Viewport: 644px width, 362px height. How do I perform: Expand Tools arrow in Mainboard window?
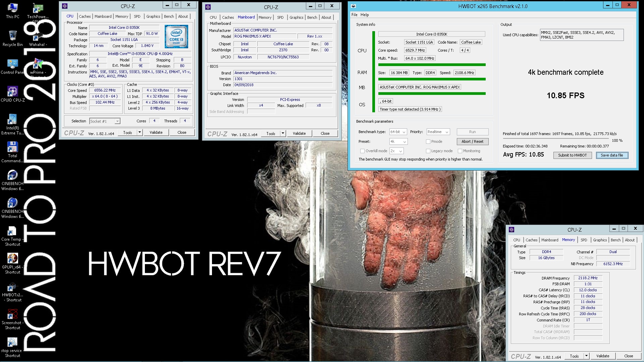[x=283, y=133]
